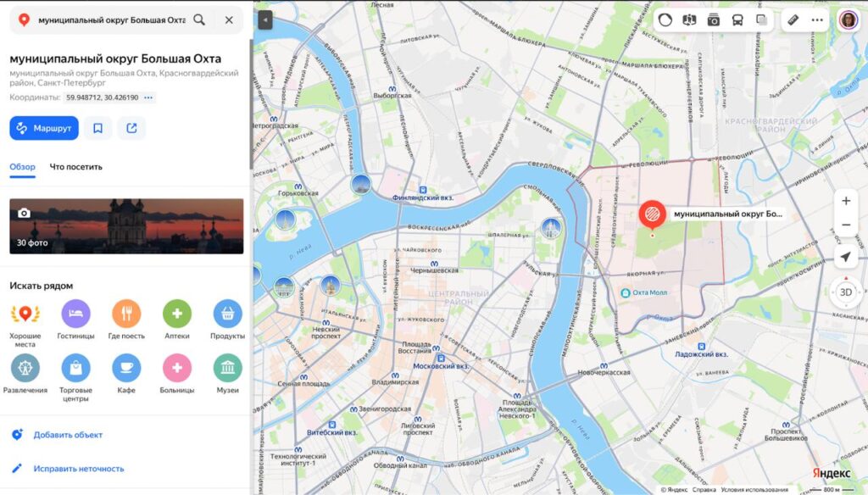Click the search magnifier icon

pyautogui.click(x=199, y=19)
